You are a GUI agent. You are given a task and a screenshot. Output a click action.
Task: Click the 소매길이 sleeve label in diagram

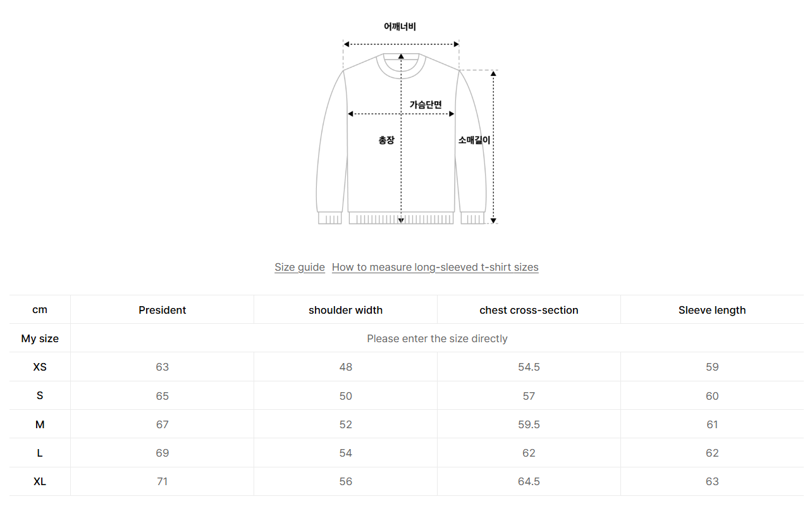pos(474,140)
